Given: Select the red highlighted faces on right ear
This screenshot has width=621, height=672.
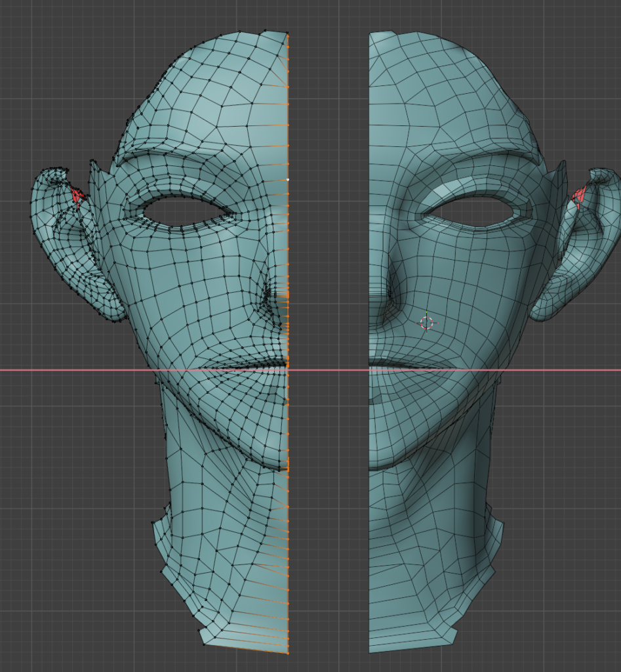Looking at the screenshot, I should pyautogui.click(x=580, y=195).
